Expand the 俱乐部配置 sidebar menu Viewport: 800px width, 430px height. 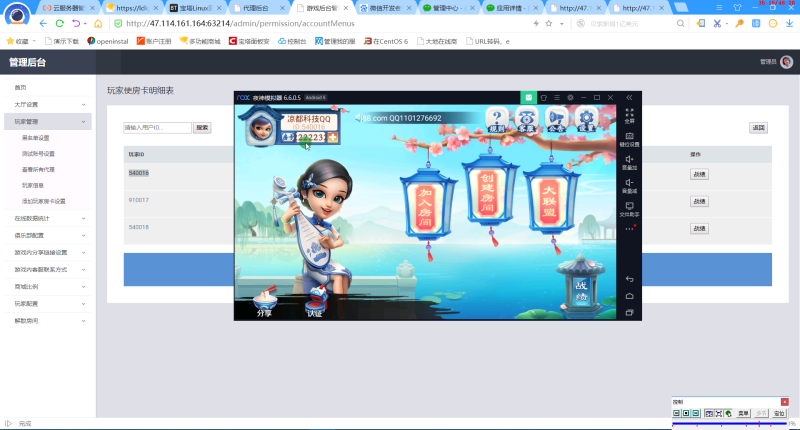(48, 235)
